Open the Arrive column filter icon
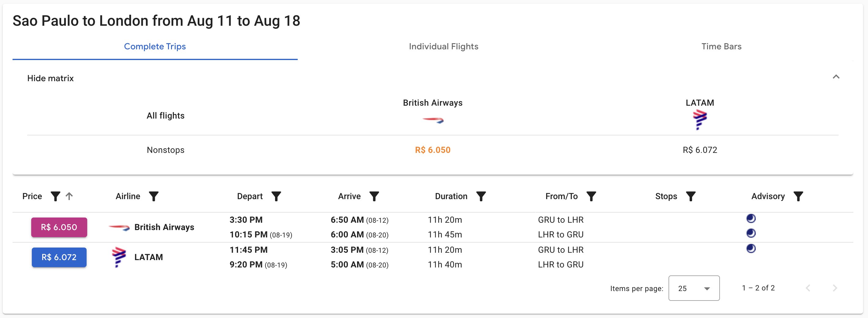Viewport: 868px width, 318px height. tap(374, 196)
